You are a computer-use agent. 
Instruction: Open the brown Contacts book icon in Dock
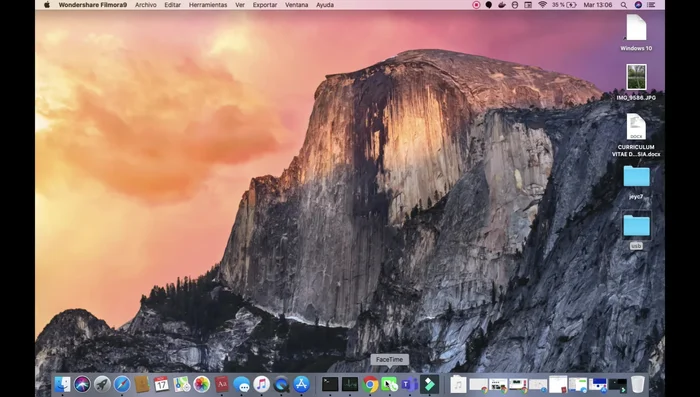142,384
